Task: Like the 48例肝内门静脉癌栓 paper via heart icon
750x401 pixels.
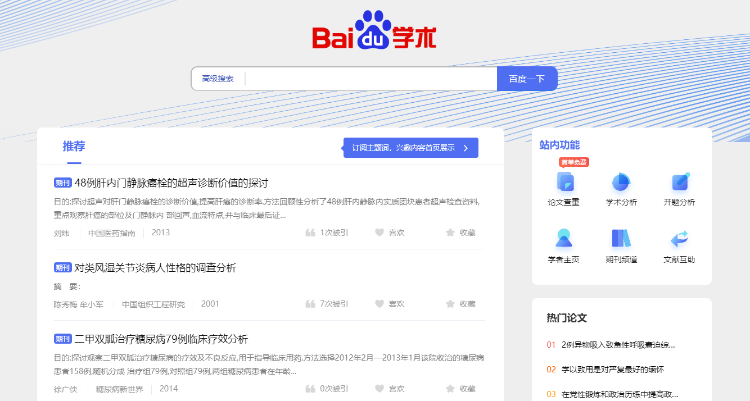Action: pyautogui.click(x=379, y=233)
